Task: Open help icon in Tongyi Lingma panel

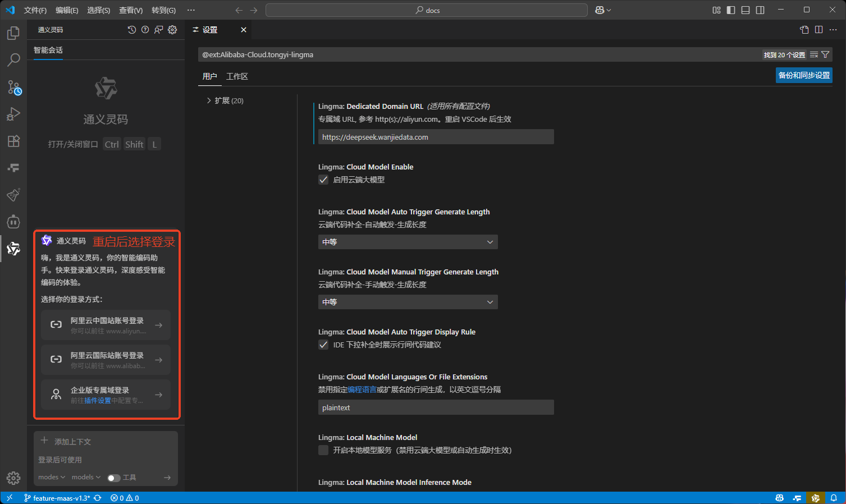Action: pos(145,30)
